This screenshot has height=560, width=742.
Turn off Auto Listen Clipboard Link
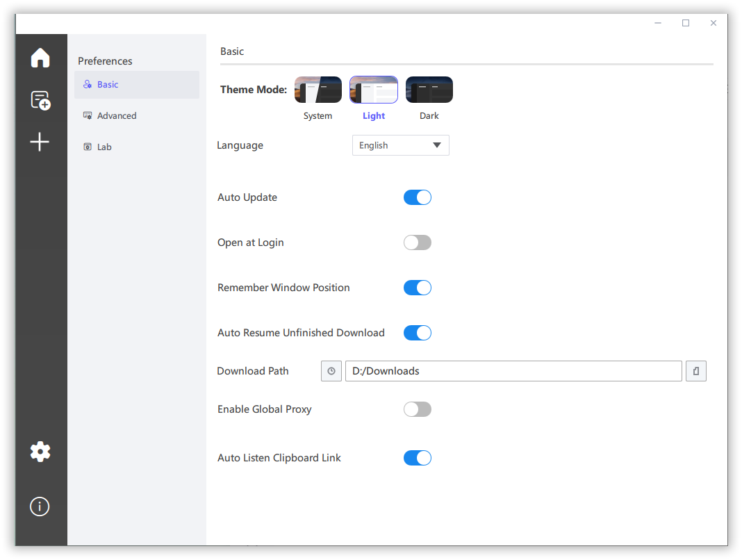pyautogui.click(x=418, y=458)
